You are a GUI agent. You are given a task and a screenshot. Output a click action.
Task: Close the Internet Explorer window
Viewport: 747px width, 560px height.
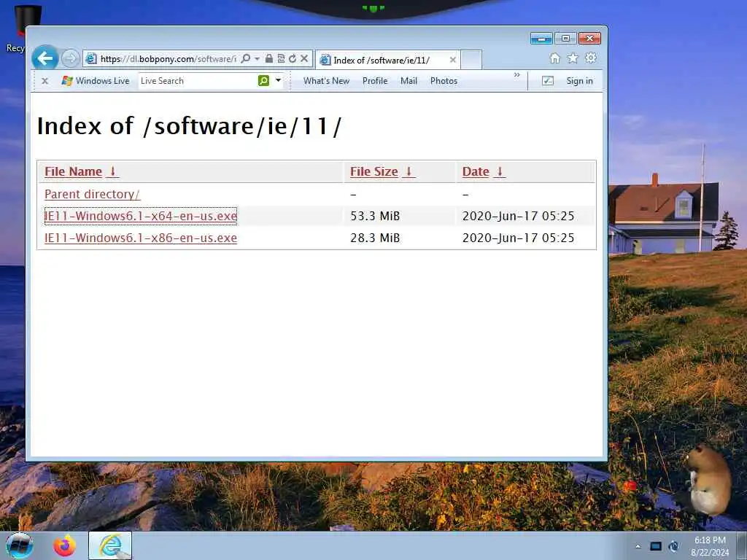[589, 39]
